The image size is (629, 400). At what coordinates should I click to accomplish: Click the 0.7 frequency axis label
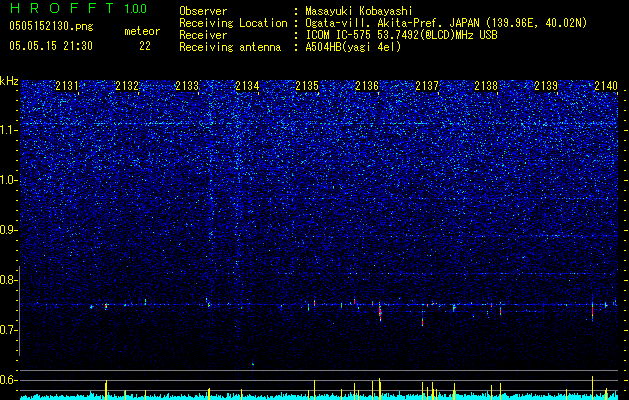click(x=9, y=330)
